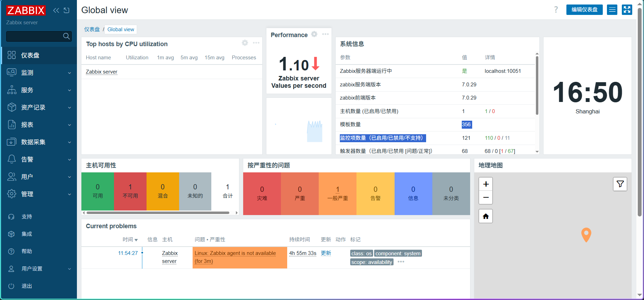This screenshot has height=300, width=644.
Task: Expand the 数据采集 menu
Action: [x=39, y=142]
